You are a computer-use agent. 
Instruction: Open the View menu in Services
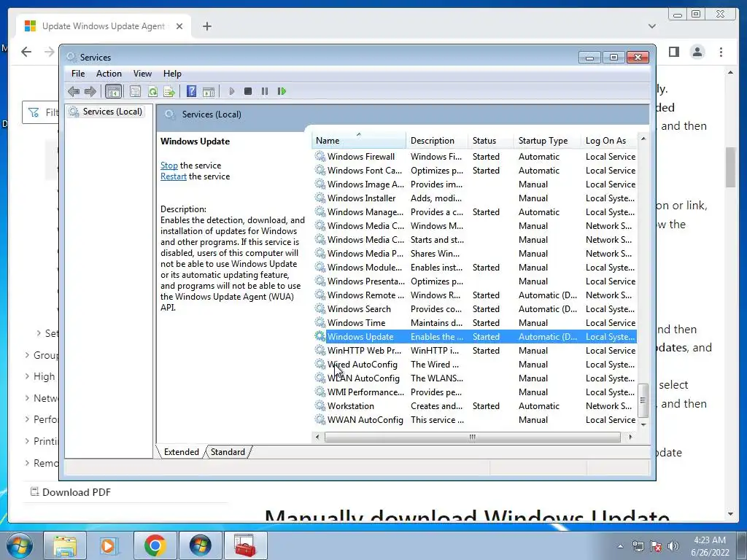pos(142,74)
